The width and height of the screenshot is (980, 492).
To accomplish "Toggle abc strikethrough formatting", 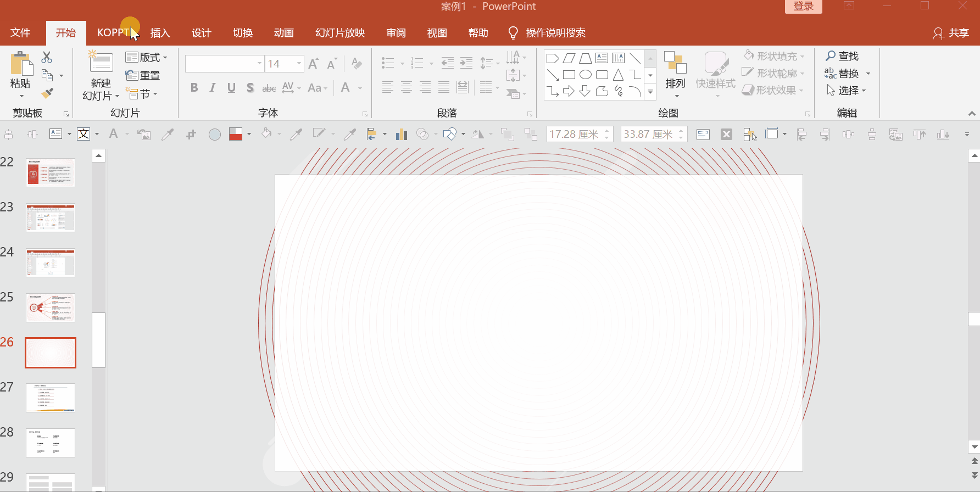I will click(269, 88).
